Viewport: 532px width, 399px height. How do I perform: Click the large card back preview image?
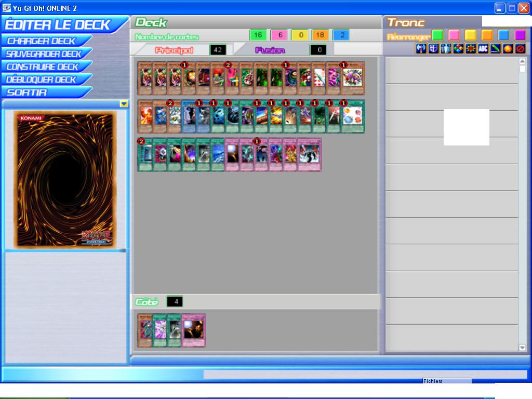(x=65, y=179)
